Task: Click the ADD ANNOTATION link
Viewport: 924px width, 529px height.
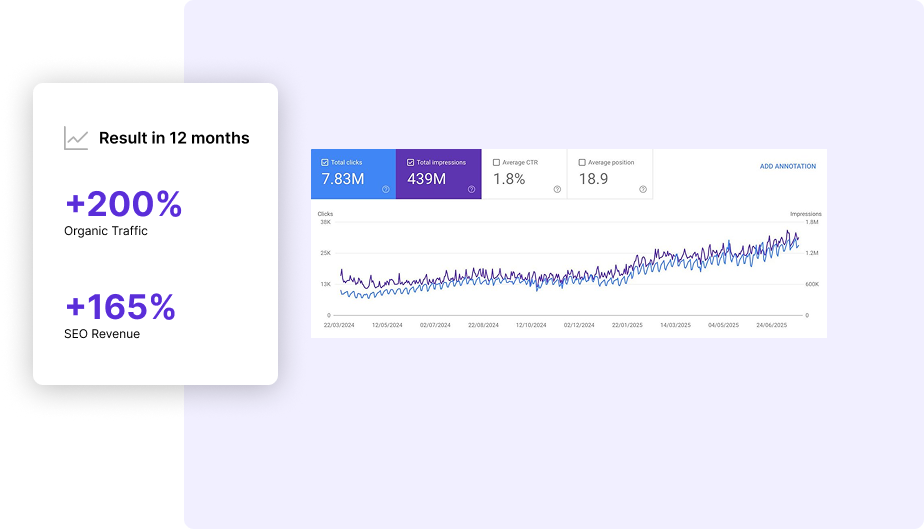Action: [787, 166]
